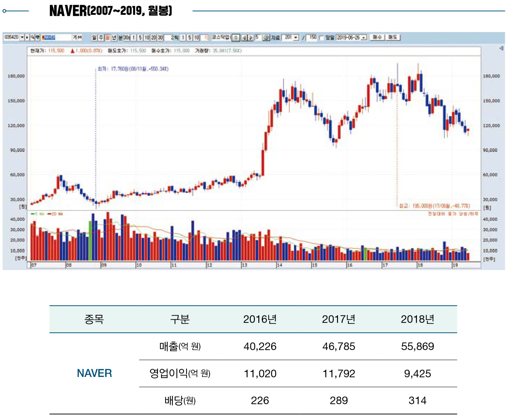This screenshot has height=420, width=507.
Task: Click the highlighted stock name field
Action: pos(56,37)
